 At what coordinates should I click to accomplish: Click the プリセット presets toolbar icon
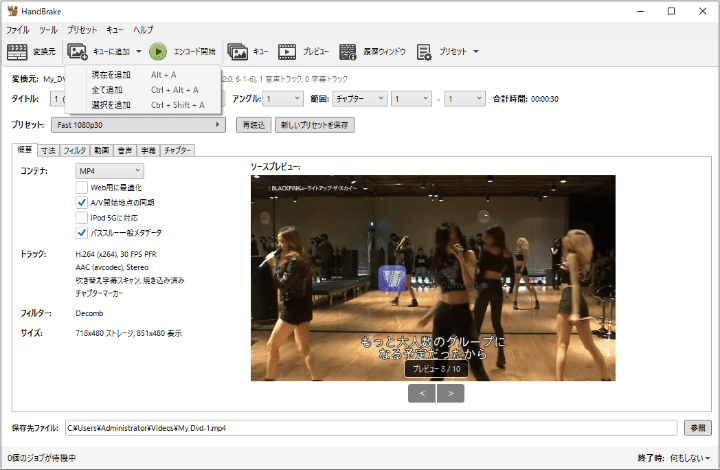(424, 51)
